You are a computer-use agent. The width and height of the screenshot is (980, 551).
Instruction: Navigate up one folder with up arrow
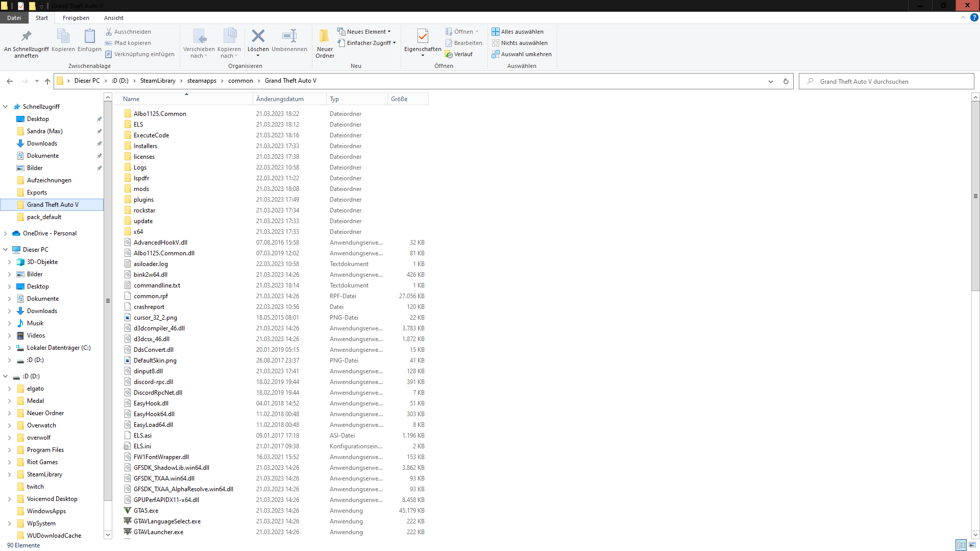coord(47,81)
